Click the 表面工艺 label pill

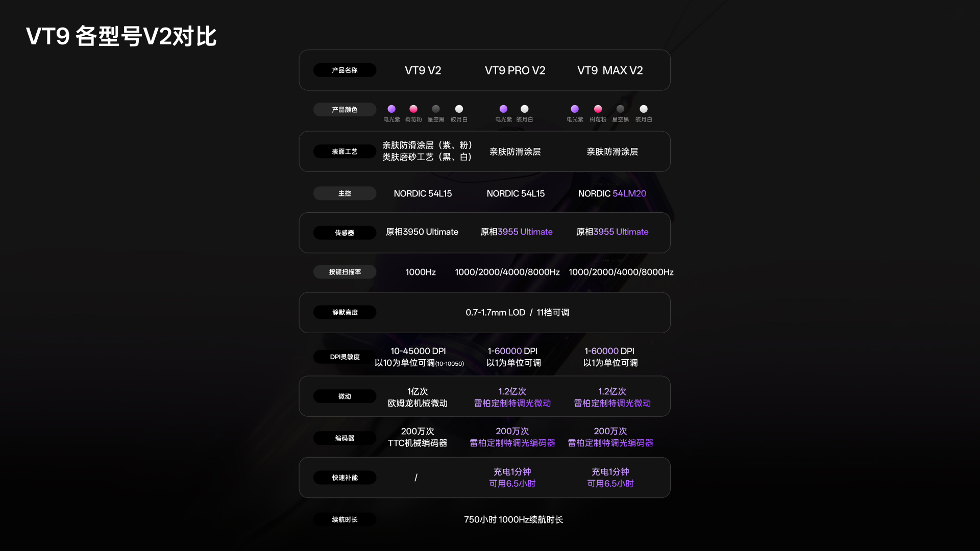(345, 152)
